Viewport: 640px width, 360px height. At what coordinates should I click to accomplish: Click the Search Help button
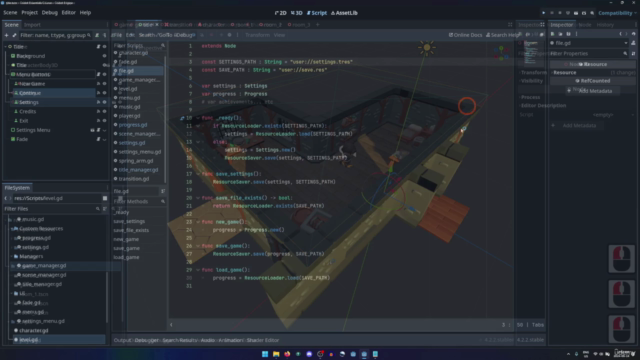point(503,35)
